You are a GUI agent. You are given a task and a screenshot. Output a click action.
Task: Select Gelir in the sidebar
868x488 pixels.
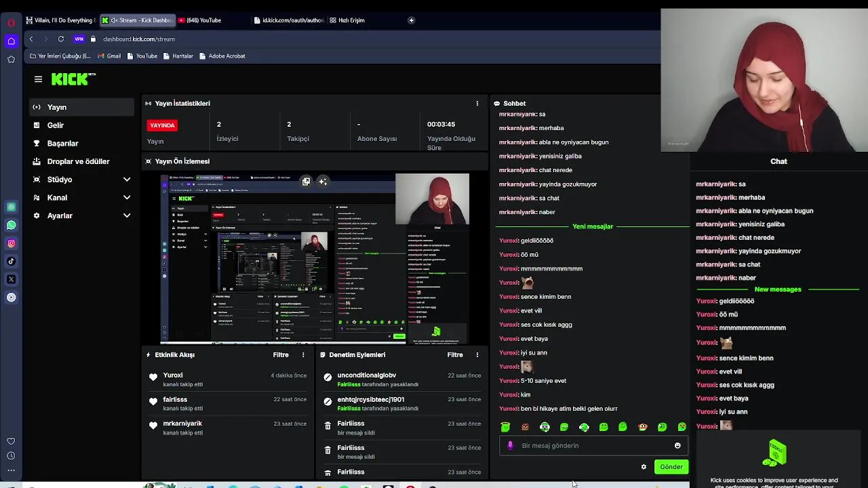point(81,125)
